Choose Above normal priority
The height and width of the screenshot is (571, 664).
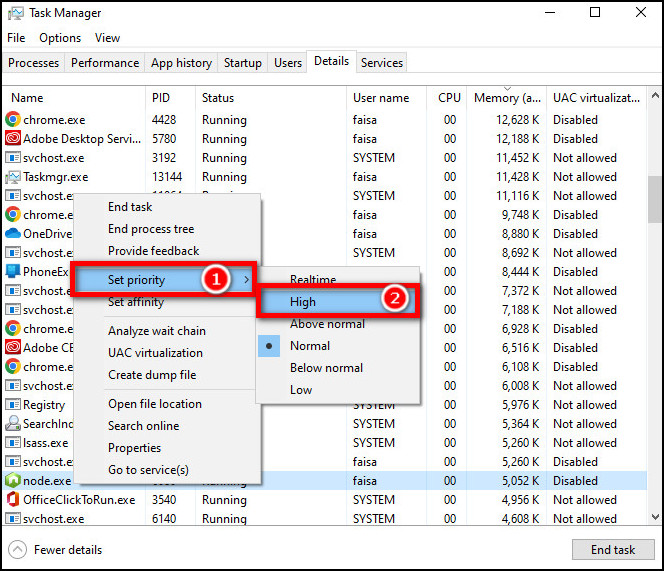(338, 324)
